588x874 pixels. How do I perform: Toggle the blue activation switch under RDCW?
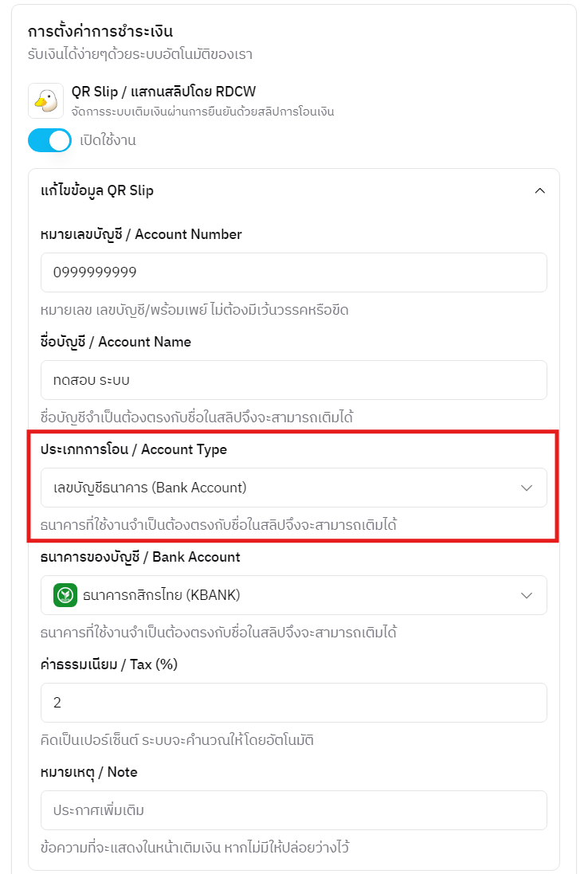[x=49, y=140]
